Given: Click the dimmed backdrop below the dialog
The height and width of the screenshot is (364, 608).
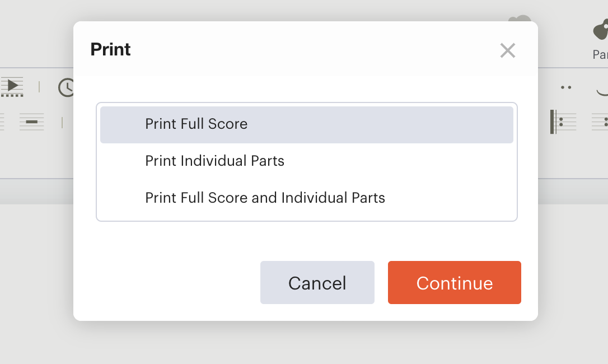Looking at the screenshot, I should click(304, 343).
